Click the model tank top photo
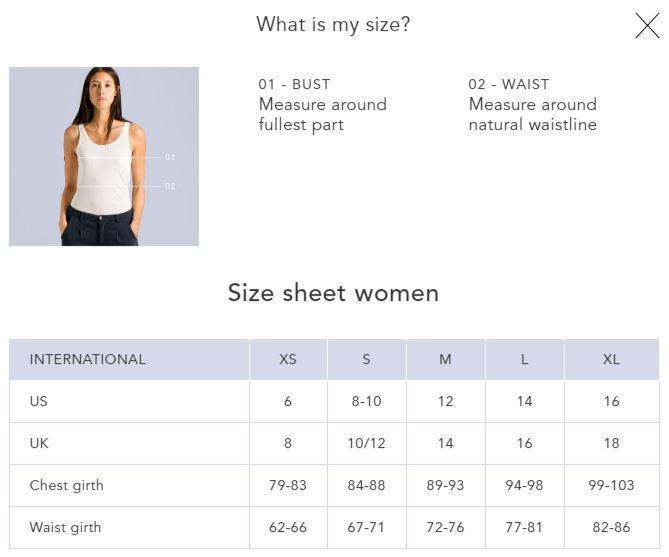Image resolution: width=669 pixels, height=557 pixels. click(x=104, y=156)
